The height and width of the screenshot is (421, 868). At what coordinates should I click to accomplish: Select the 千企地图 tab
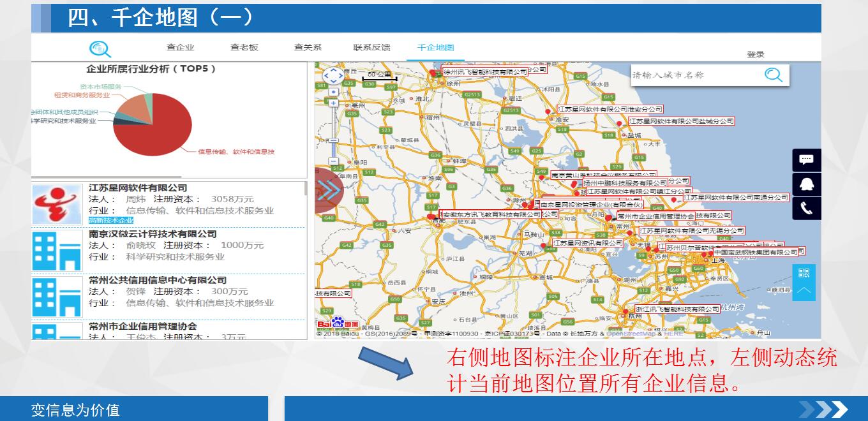click(x=435, y=48)
